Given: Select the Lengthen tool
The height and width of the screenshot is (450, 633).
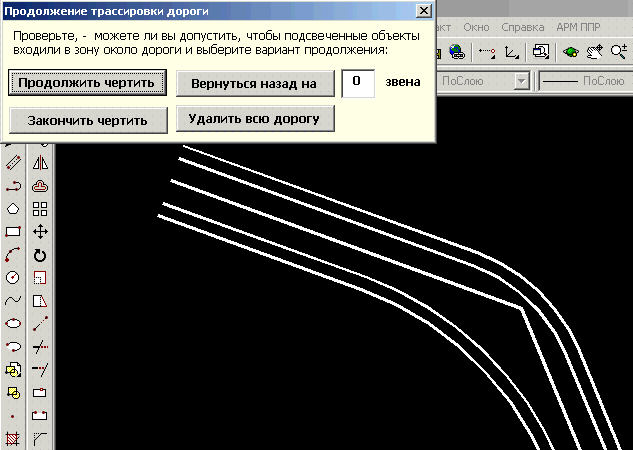Looking at the screenshot, I should [x=40, y=324].
